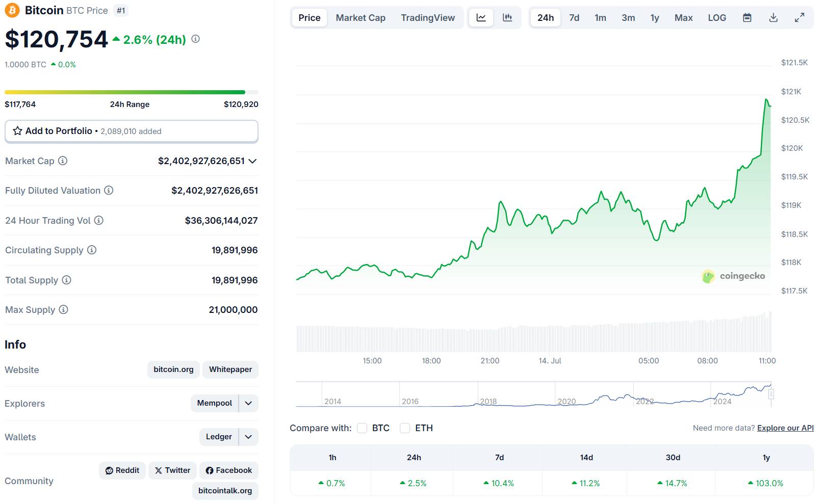Show Circulating Supply info tooltip
This screenshot has width=822, height=504.
pyautogui.click(x=92, y=250)
